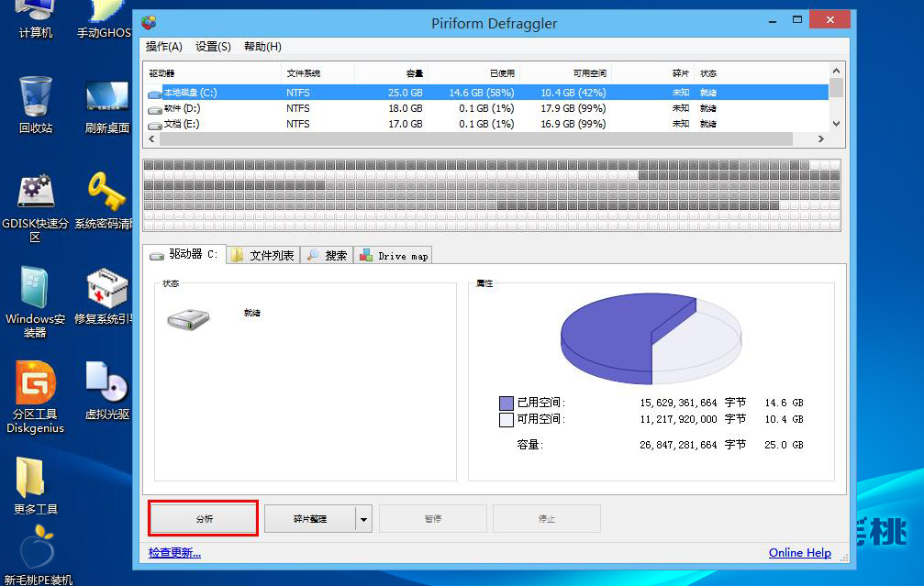Switch to the 驱动器 C: tab
The height and width of the screenshot is (586, 924).
click(184, 254)
